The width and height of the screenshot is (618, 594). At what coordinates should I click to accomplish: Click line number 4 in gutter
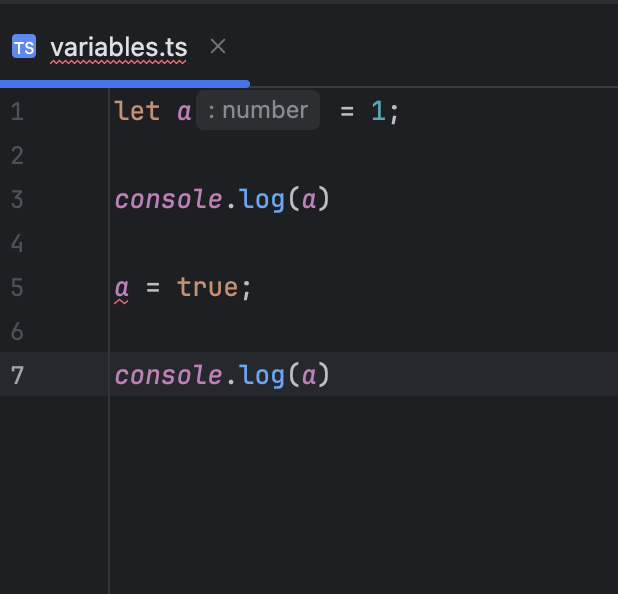tap(17, 243)
